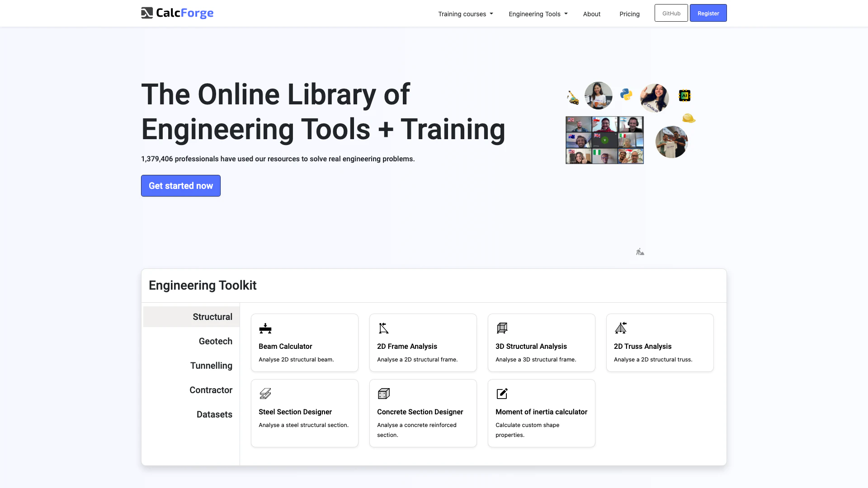Click the Moment of inertia calculator icon

click(x=502, y=394)
